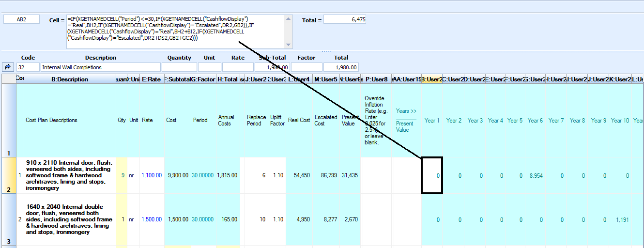The height and width of the screenshot is (248, 644).
Task: Click the Year 6 value 8,954
Action: (x=535, y=176)
